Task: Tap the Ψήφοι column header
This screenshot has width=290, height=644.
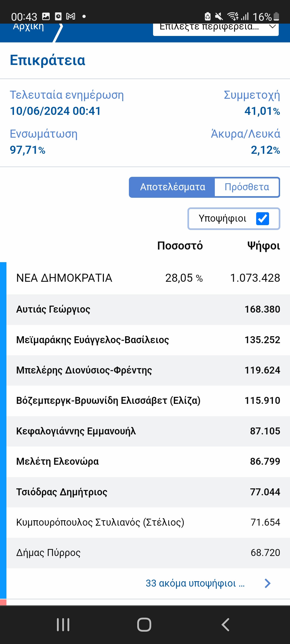Action: (x=263, y=246)
